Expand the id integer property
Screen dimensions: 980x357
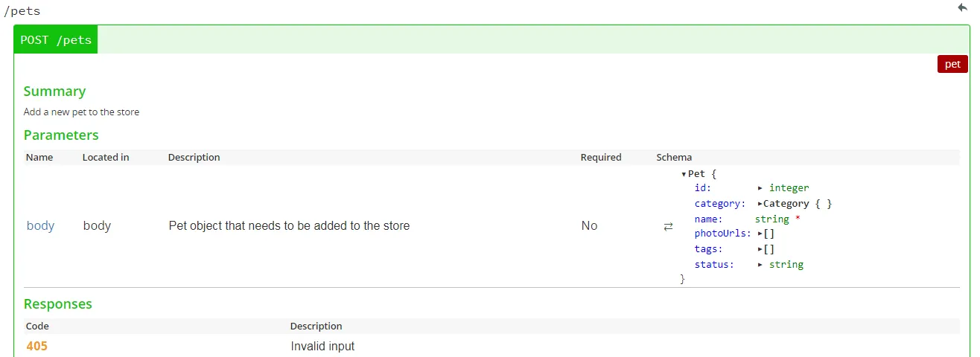[x=760, y=188]
